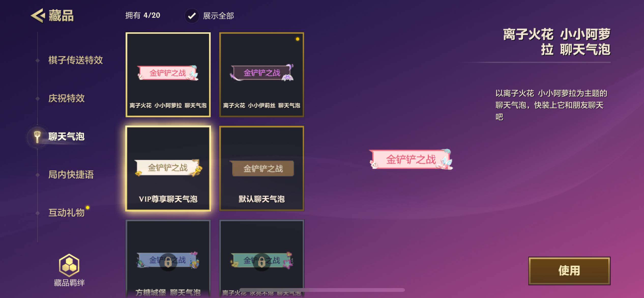This screenshot has width=644, height=298.
Task: Tap the pink chat bubble preview
Action: [x=411, y=159]
